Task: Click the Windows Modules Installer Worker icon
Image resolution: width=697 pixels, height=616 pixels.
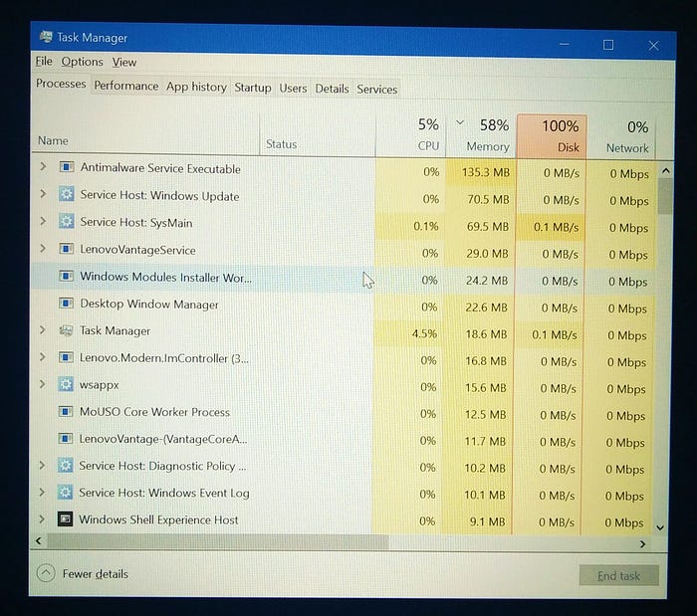Action: pos(67,276)
